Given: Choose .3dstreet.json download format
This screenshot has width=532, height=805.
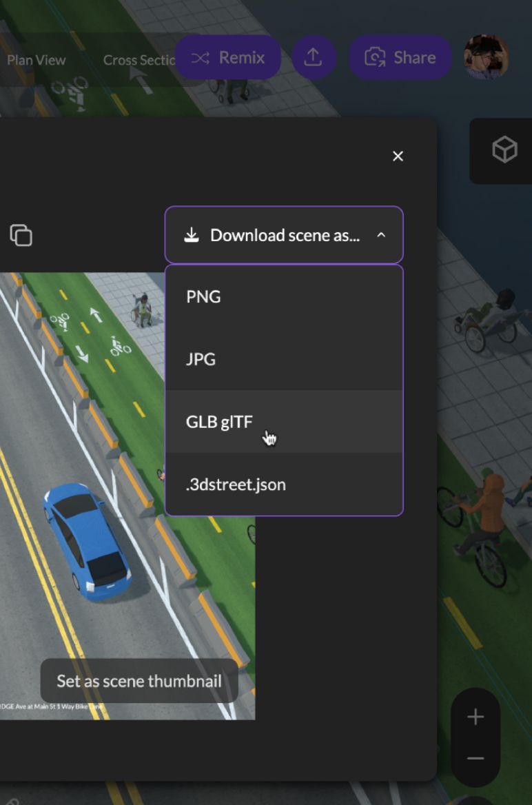Looking at the screenshot, I should [x=284, y=484].
